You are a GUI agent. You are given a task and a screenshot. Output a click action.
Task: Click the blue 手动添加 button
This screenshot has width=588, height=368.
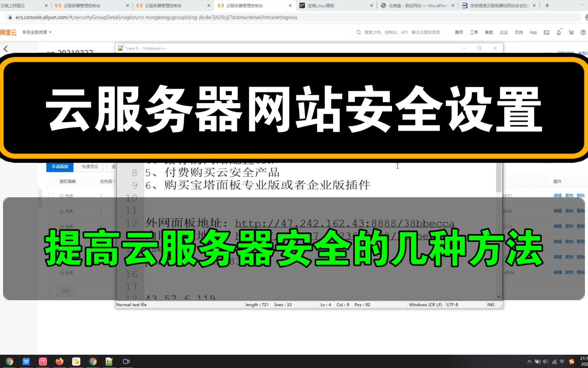pos(60,167)
